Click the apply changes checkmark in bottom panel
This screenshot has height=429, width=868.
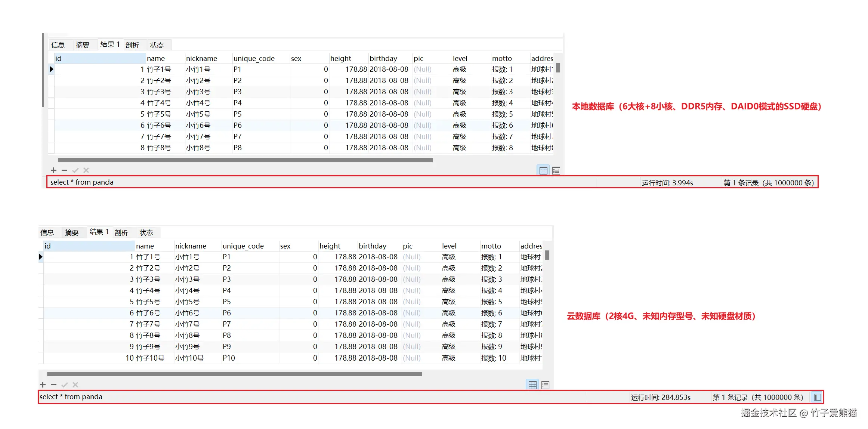[65, 385]
